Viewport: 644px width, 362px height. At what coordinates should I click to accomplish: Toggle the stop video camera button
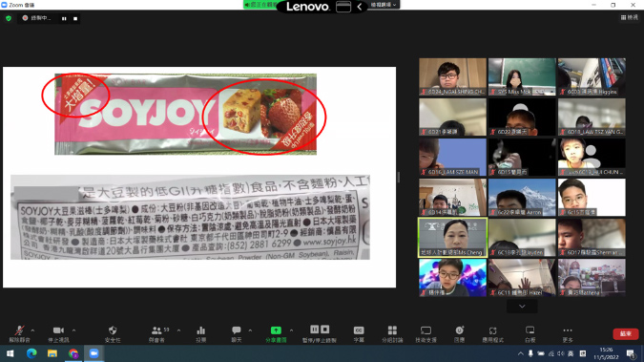[x=58, y=333]
